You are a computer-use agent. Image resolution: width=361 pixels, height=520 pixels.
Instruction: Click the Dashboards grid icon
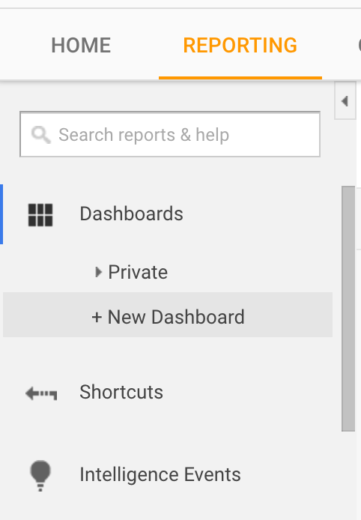[40, 215]
